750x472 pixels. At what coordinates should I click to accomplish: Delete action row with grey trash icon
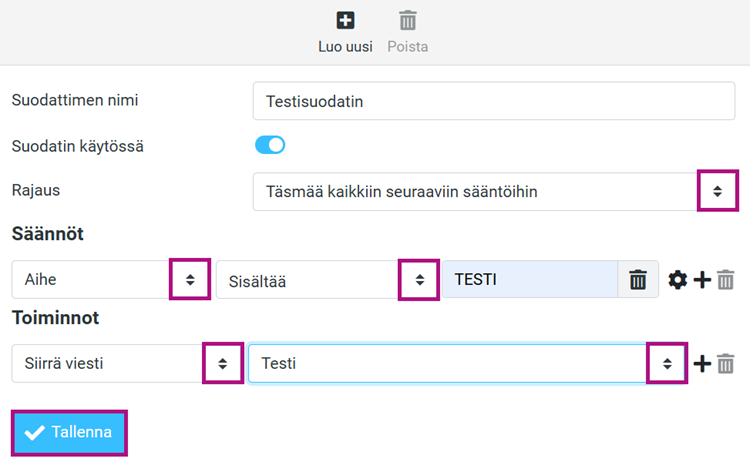pos(726,364)
